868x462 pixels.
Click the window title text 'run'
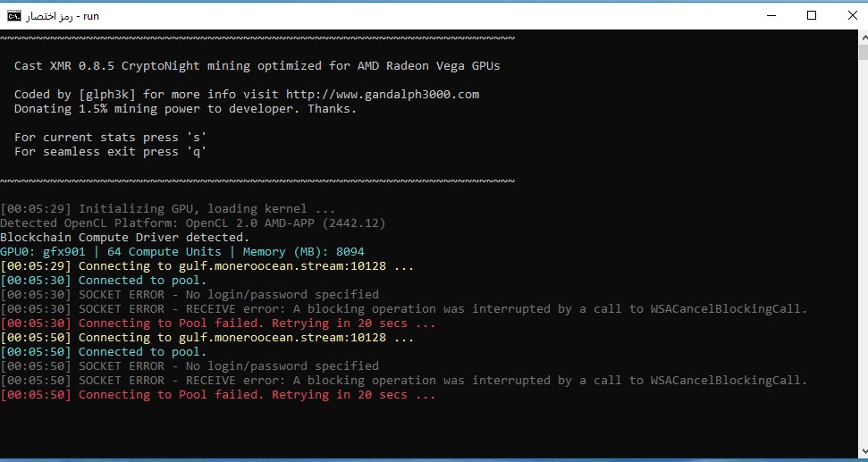[91, 16]
